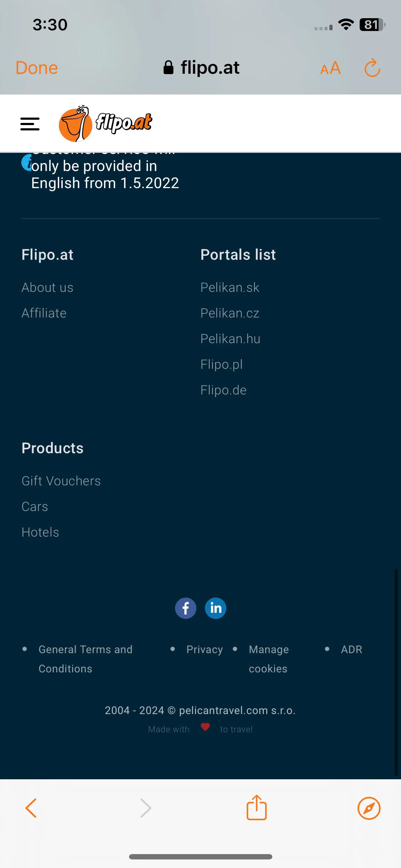Tap Done to close browser
The image size is (401, 868).
[x=37, y=68]
